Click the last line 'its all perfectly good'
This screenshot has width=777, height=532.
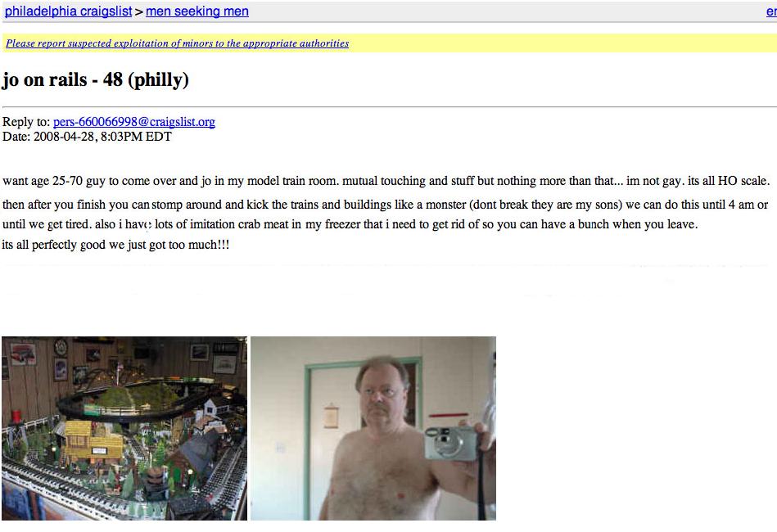click(115, 245)
